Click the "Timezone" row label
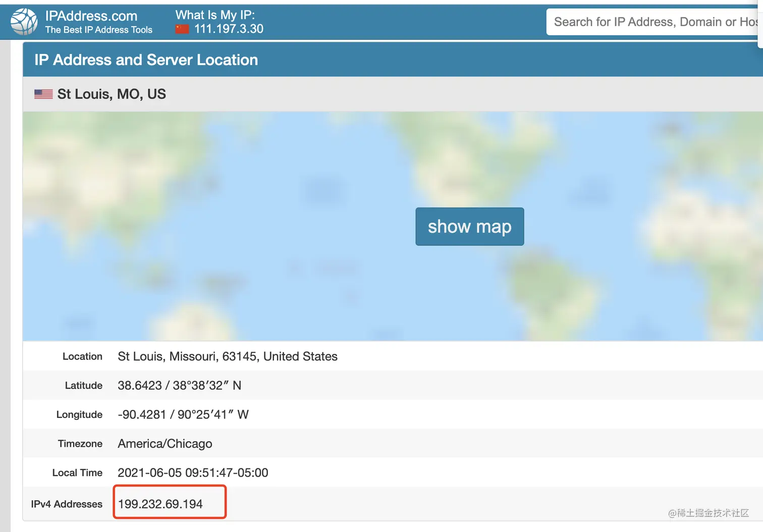Screen dimensions: 763x532 pyautogui.click(x=80, y=444)
